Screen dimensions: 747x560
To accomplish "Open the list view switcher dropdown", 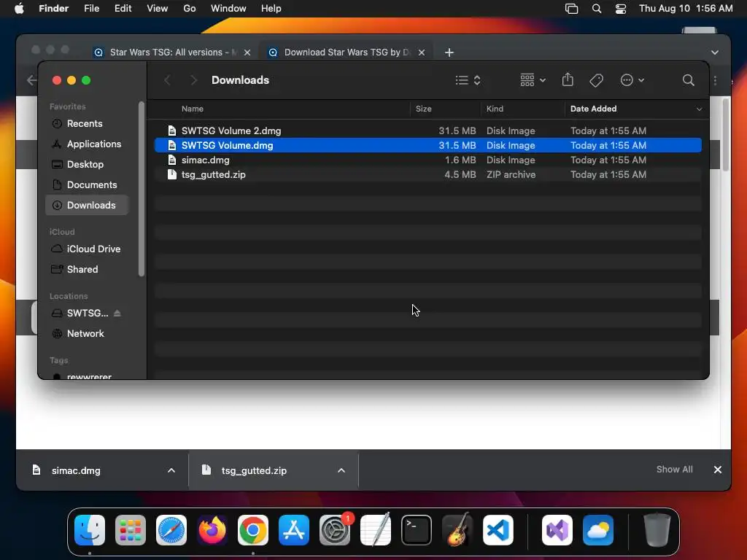I will click(468, 80).
